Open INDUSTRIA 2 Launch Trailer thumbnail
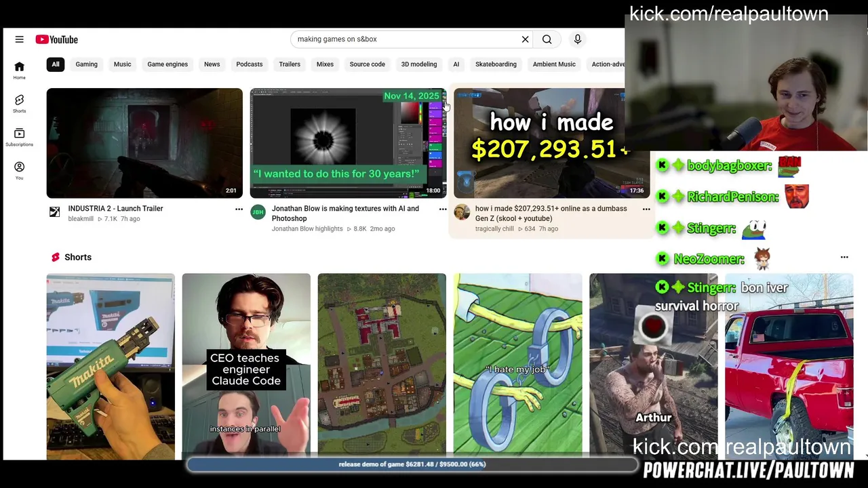This screenshot has height=488, width=868. point(144,143)
